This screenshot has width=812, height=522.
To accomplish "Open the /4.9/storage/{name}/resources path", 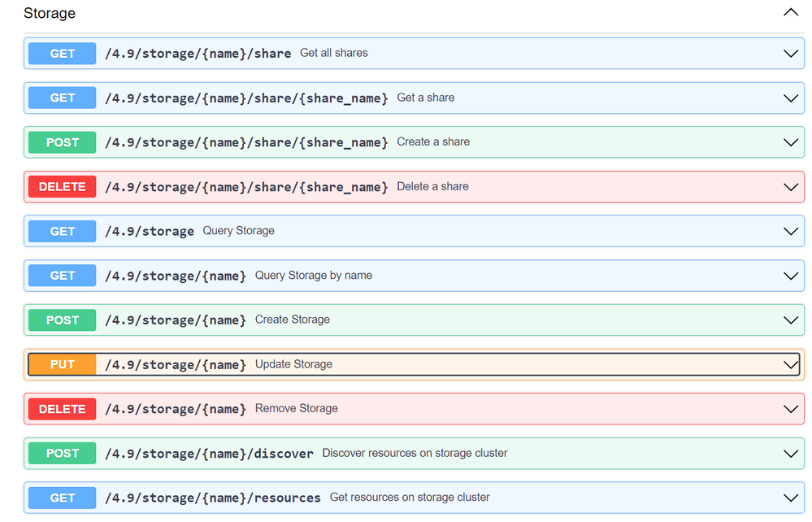I will click(x=213, y=498).
